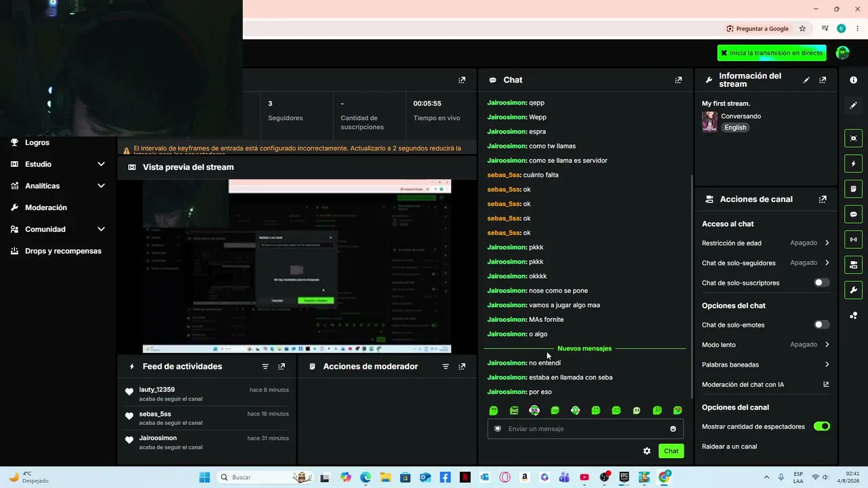Click Preguntar a Google in address bar
The height and width of the screenshot is (488, 868).
[x=757, y=28]
